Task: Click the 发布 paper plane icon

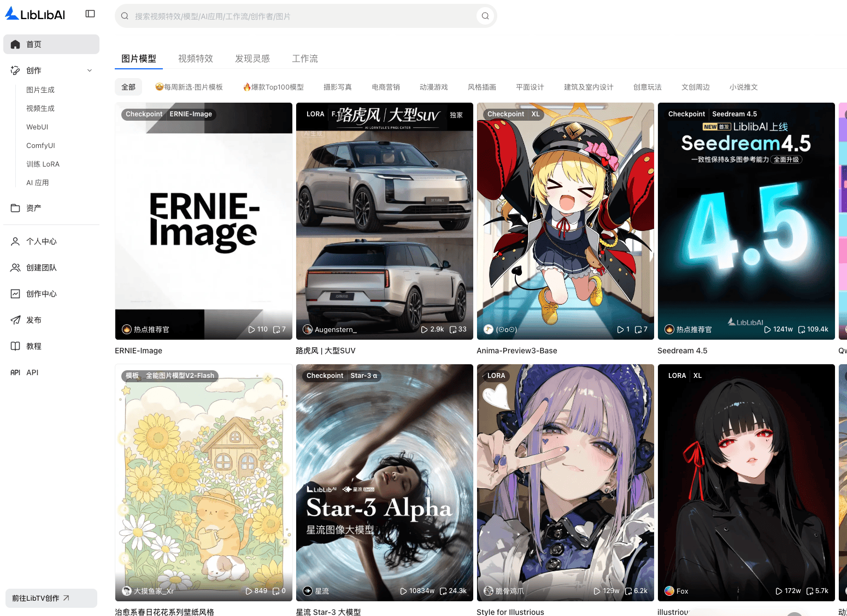Action: coord(15,320)
